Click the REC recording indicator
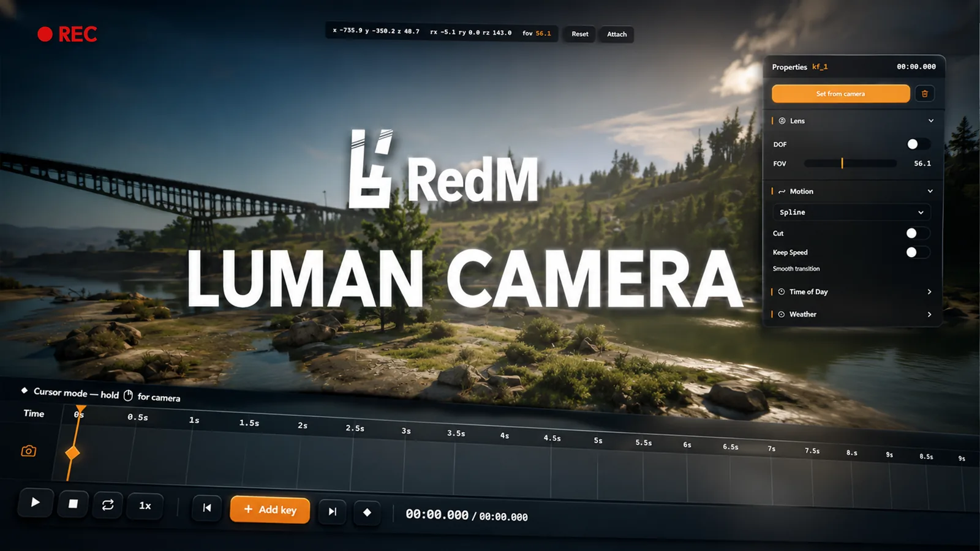Screen dimensions: 980x551 pos(67,34)
